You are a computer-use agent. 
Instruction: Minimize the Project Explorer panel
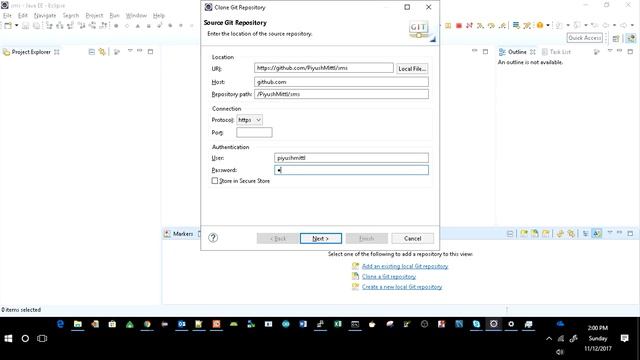coord(140,51)
